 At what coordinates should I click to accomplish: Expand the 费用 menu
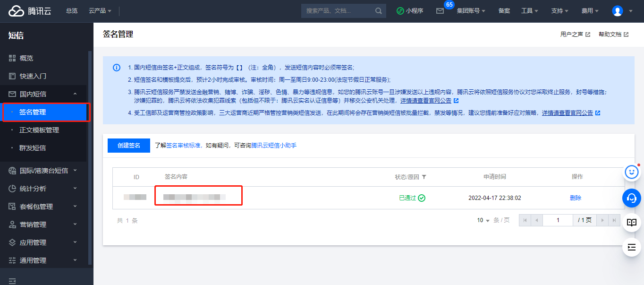(x=590, y=11)
